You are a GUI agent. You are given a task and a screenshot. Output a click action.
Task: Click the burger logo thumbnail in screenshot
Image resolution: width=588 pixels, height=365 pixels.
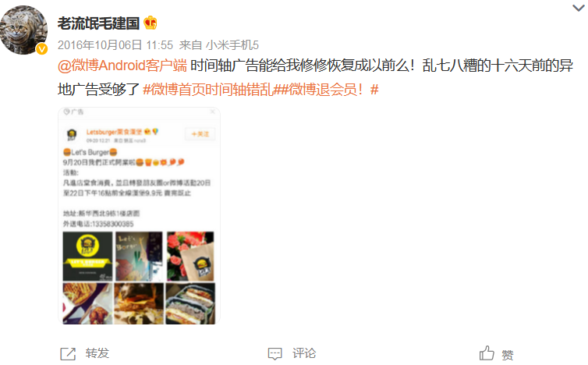(x=87, y=257)
